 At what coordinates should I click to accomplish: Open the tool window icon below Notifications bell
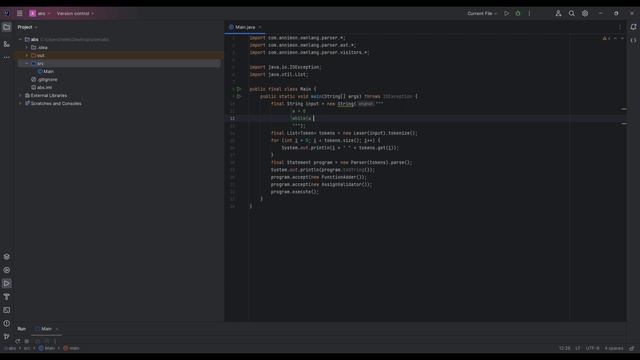pos(633,40)
